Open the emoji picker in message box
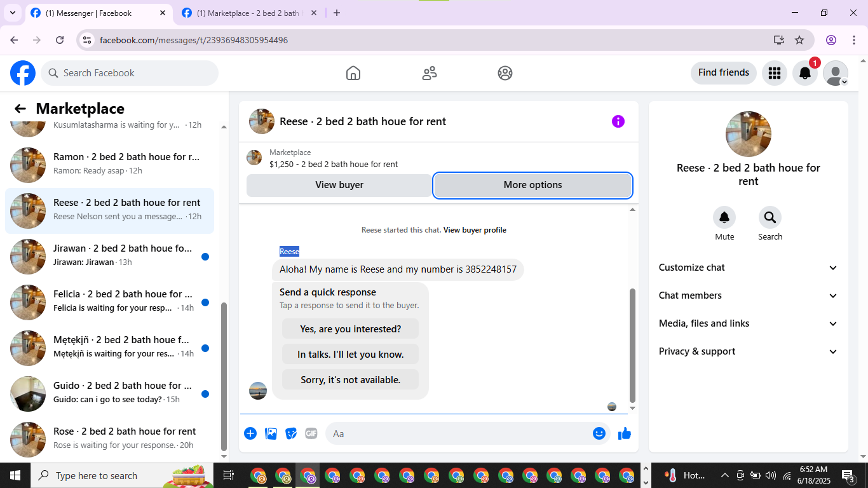Viewport: 868px width, 488px height. point(599,433)
